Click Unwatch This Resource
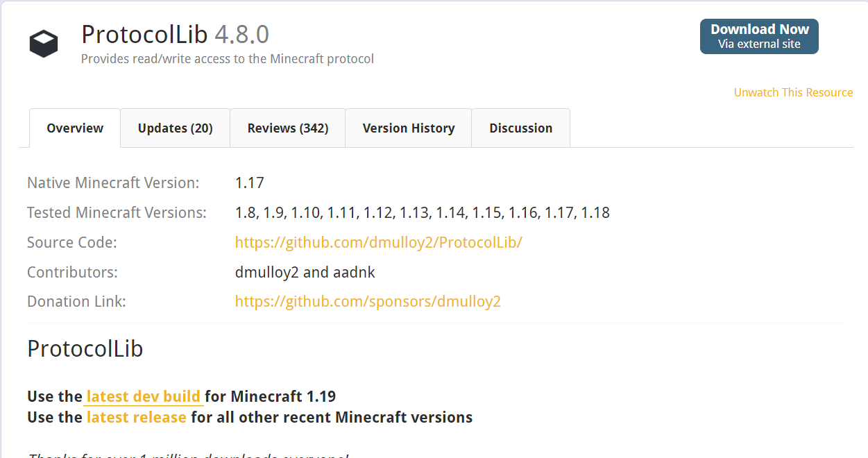Screen dimensions: 868x458 793,92
